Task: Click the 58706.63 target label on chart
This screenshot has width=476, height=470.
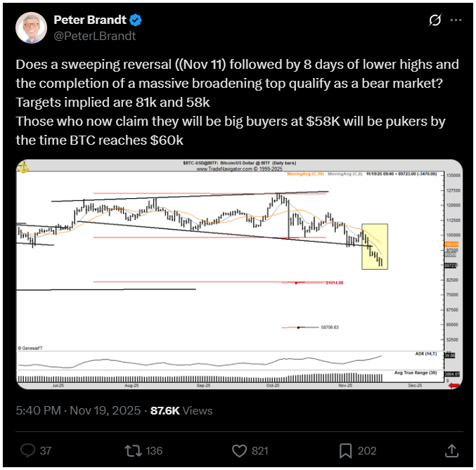Action: [330, 327]
